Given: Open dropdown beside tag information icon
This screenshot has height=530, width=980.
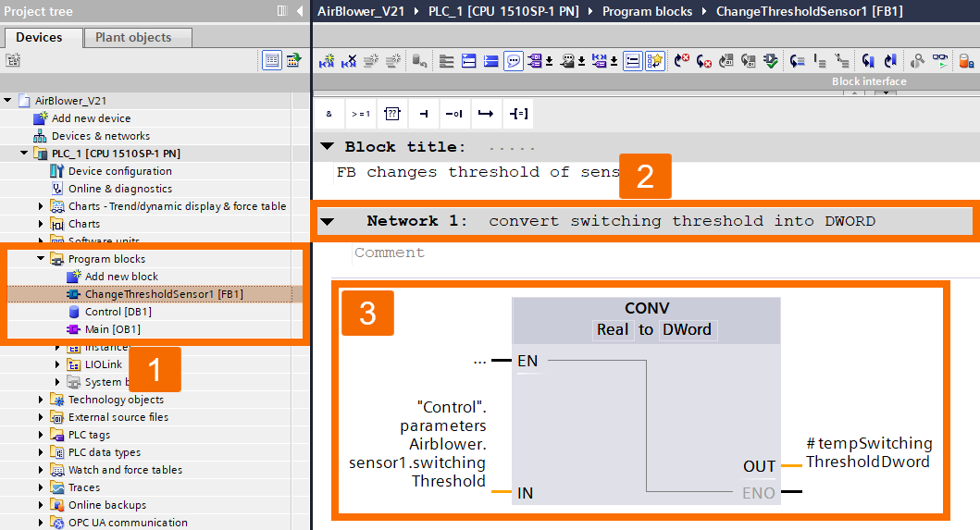Looking at the screenshot, I should 582,61.
